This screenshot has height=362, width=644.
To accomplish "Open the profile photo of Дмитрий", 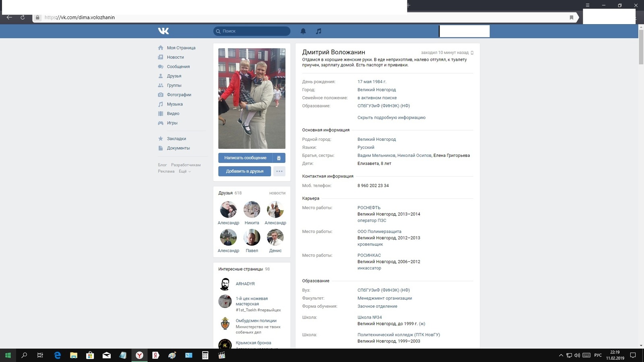I will [x=252, y=99].
